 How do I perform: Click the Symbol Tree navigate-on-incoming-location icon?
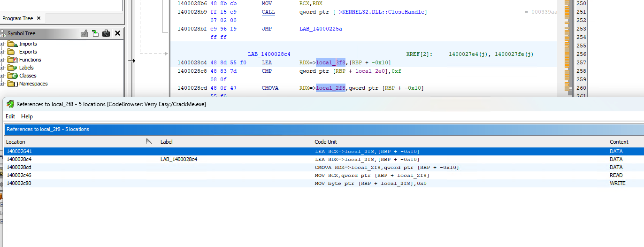coord(95,33)
